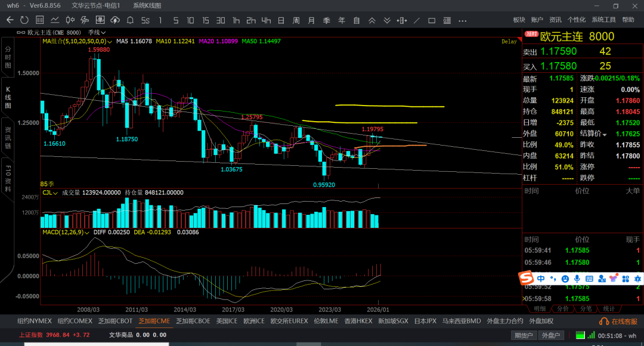Switch to candlestick K-line chart icon
The height and width of the screenshot is (346, 644).
click(70, 20)
